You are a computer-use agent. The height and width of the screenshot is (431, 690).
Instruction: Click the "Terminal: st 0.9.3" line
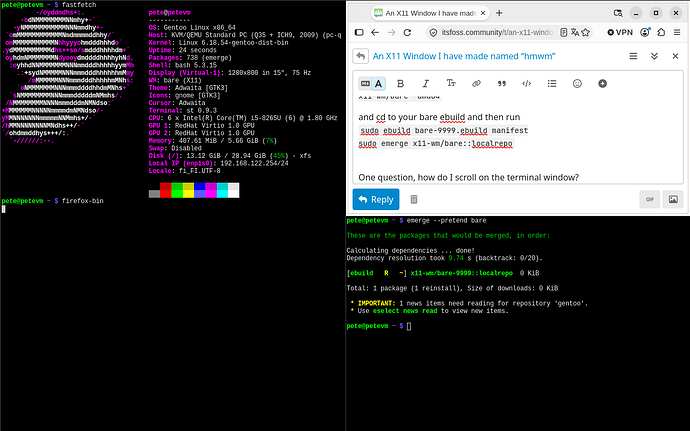[183, 111]
